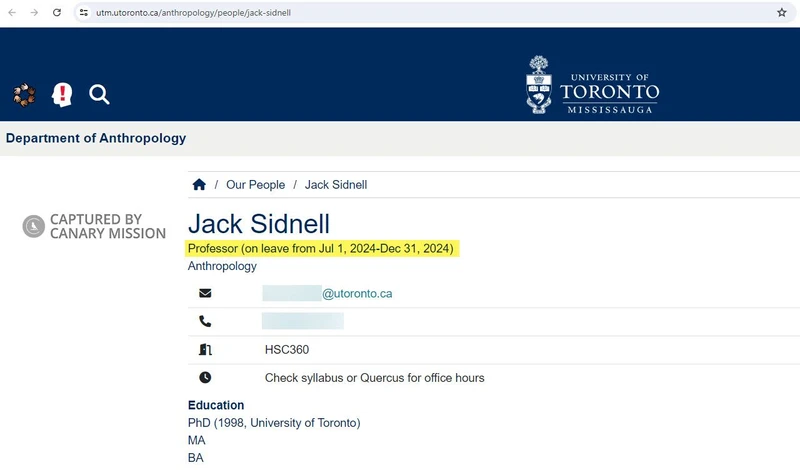
Task: Click the Jack Sidnell name heading
Action: click(x=259, y=224)
